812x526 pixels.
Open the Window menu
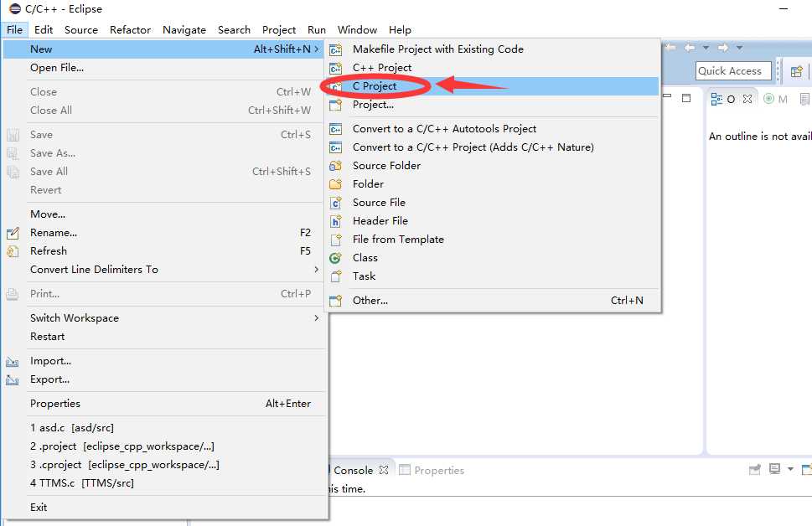[x=357, y=30]
